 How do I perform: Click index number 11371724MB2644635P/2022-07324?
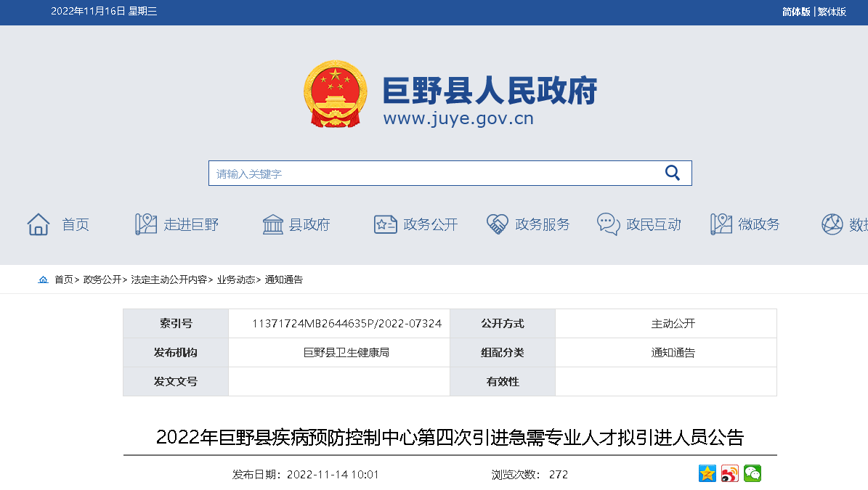(346, 324)
